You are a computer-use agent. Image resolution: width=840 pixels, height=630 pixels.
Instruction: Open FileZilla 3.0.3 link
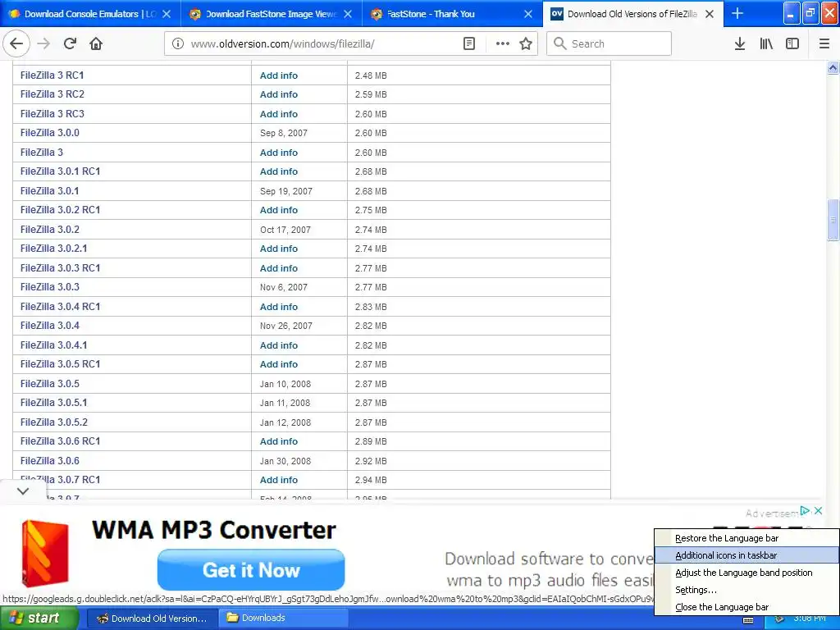tap(50, 287)
